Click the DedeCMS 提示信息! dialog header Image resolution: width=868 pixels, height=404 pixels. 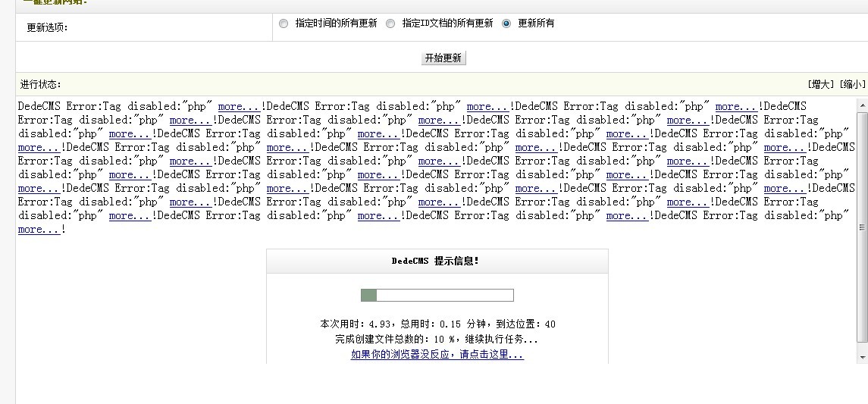tap(436, 261)
